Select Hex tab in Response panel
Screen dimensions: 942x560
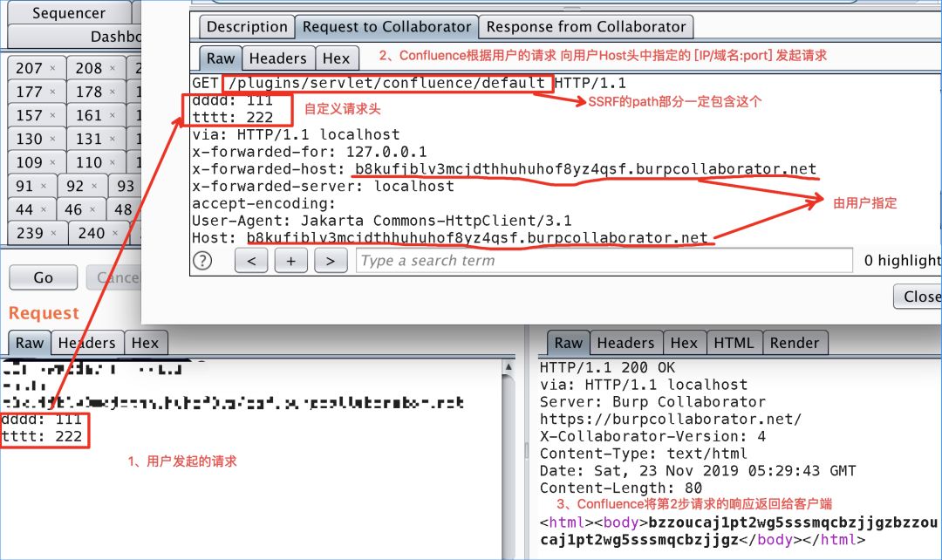pyautogui.click(x=684, y=343)
